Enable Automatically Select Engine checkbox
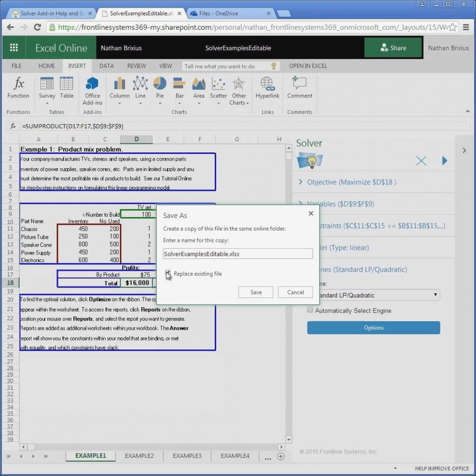 tap(310, 310)
